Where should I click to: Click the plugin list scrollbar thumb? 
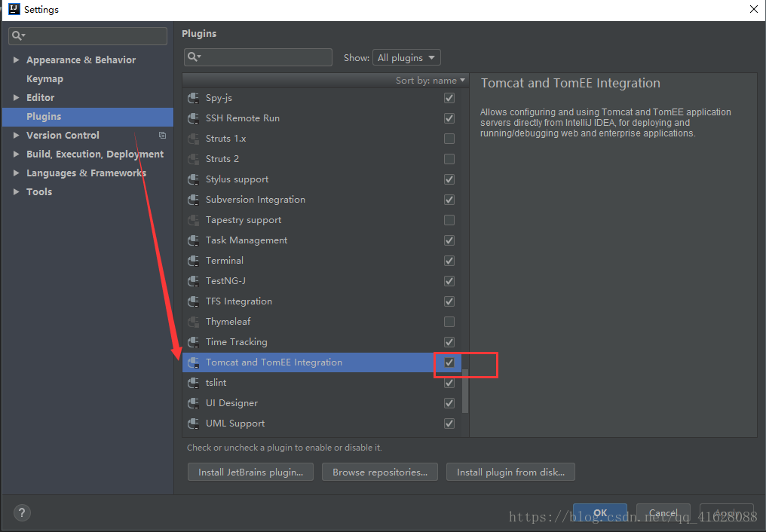coord(465,391)
